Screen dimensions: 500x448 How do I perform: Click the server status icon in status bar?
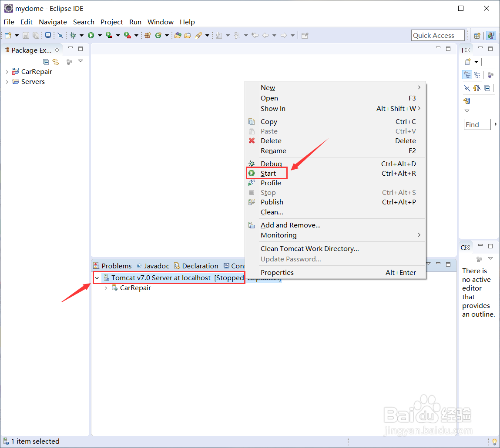(6, 441)
